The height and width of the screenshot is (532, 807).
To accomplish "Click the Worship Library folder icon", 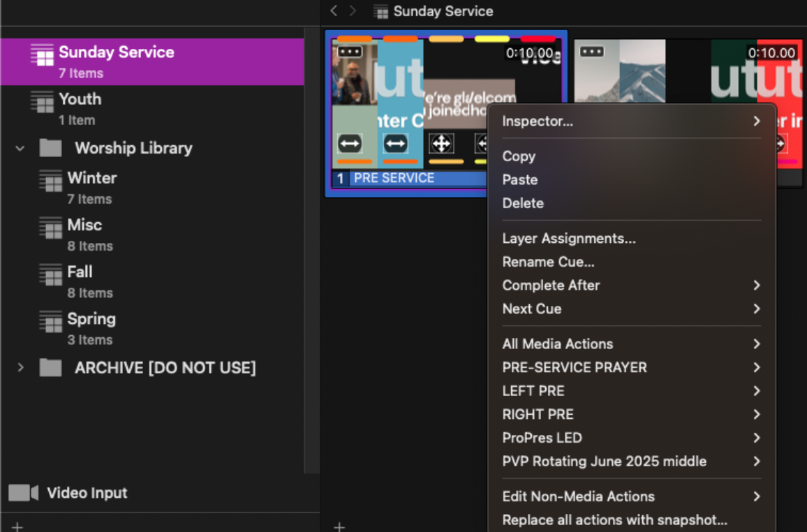I will 50,148.
